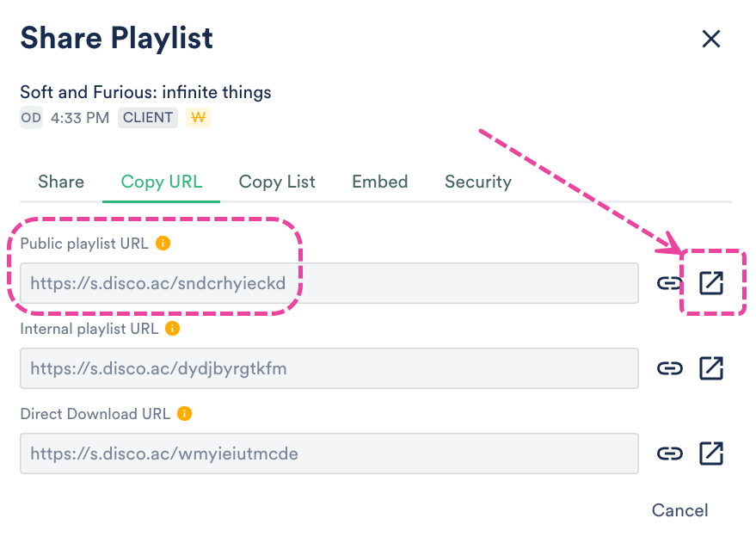This screenshot has width=756, height=537.
Task: Switch to the Share tab
Action: click(61, 182)
